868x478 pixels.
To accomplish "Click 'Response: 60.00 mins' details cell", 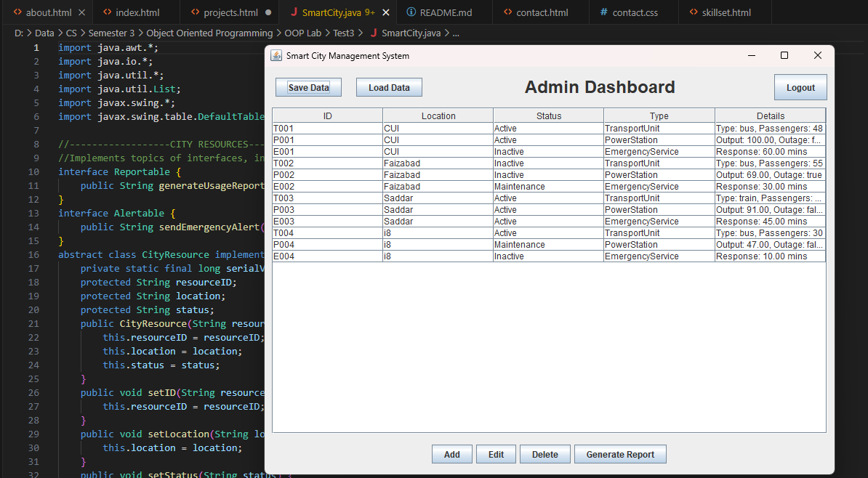I will [x=771, y=152].
